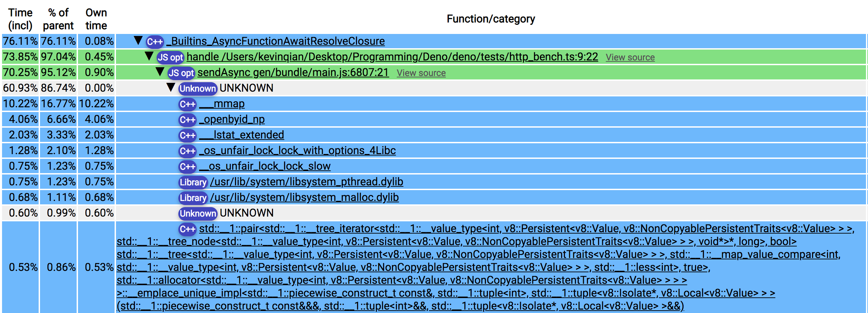This screenshot has height=313, width=868.
Task: Open View source for sendAsync main.js
Action: click(x=421, y=73)
